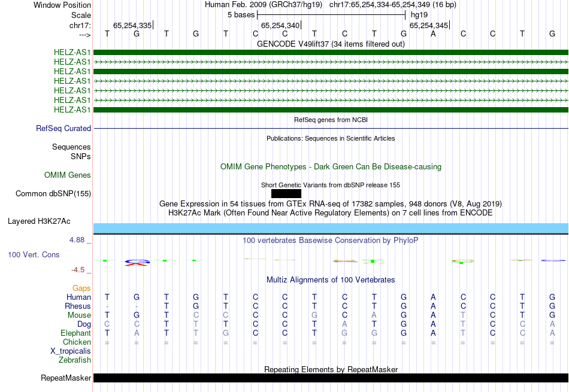Click the OMIM Genes side label
Viewport: 569px width, 392px height.
[x=68, y=175]
